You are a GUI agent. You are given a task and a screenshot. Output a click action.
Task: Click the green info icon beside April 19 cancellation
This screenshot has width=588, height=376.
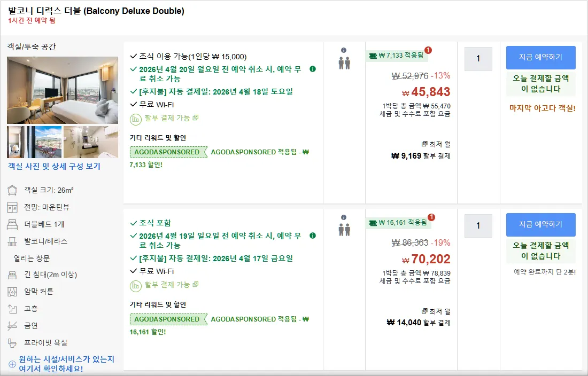[312, 236]
